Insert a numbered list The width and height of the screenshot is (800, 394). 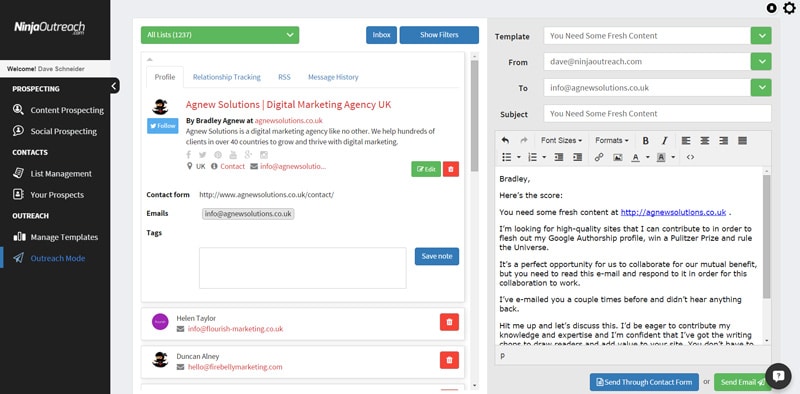click(x=532, y=157)
